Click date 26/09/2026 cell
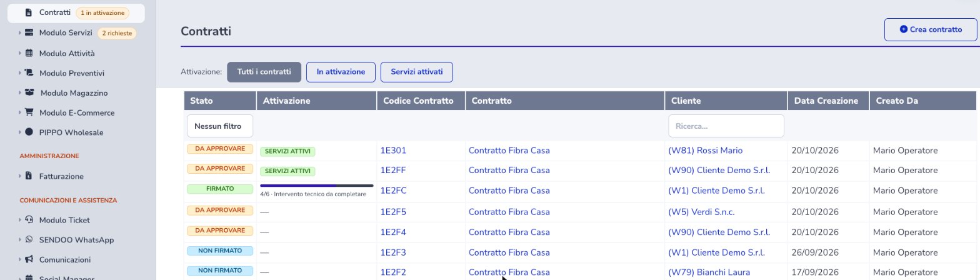The height and width of the screenshot is (280, 980). point(814,252)
